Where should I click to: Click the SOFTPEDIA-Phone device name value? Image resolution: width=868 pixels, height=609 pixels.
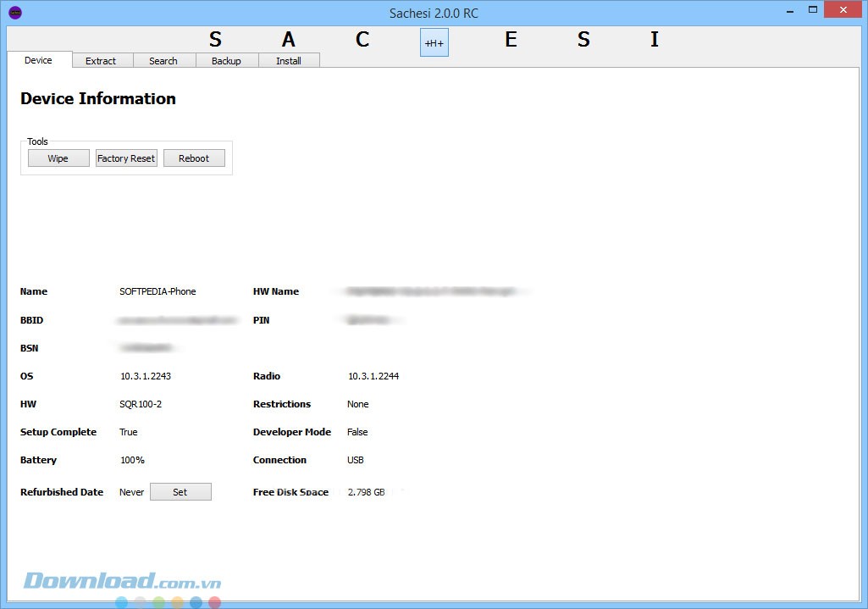tap(158, 291)
